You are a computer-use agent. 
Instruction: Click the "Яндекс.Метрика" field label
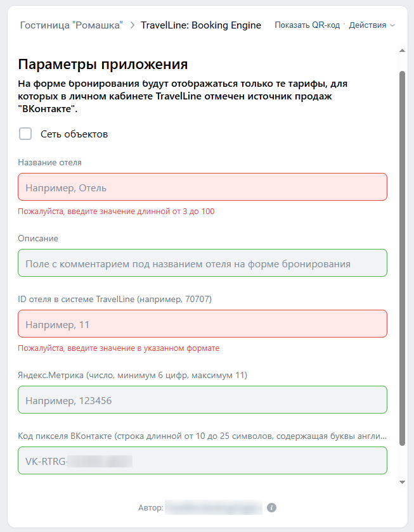pos(133,376)
